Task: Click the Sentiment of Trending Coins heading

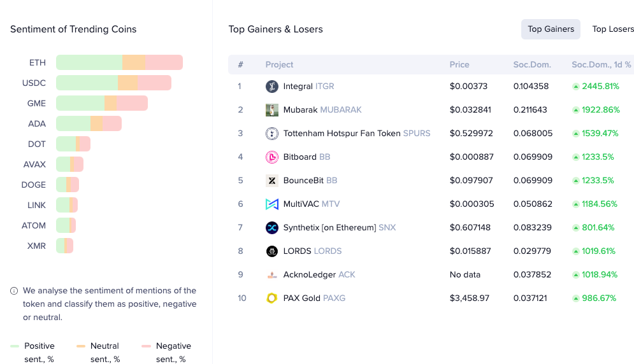Action: (73, 29)
